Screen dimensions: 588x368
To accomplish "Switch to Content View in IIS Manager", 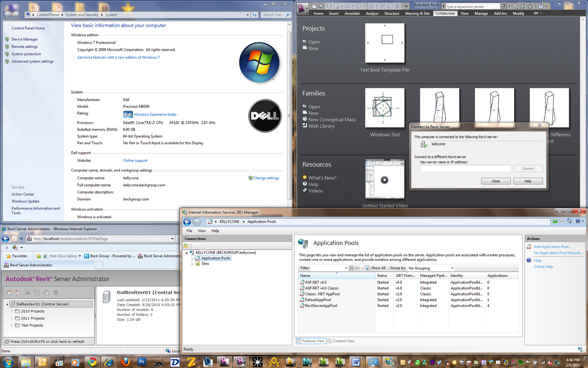I will click(x=341, y=341).
